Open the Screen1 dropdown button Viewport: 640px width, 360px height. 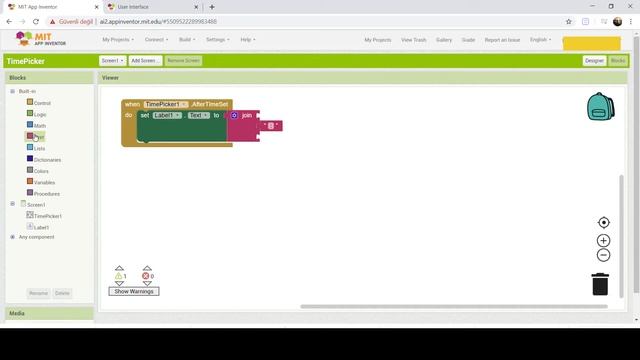(112, 60)
